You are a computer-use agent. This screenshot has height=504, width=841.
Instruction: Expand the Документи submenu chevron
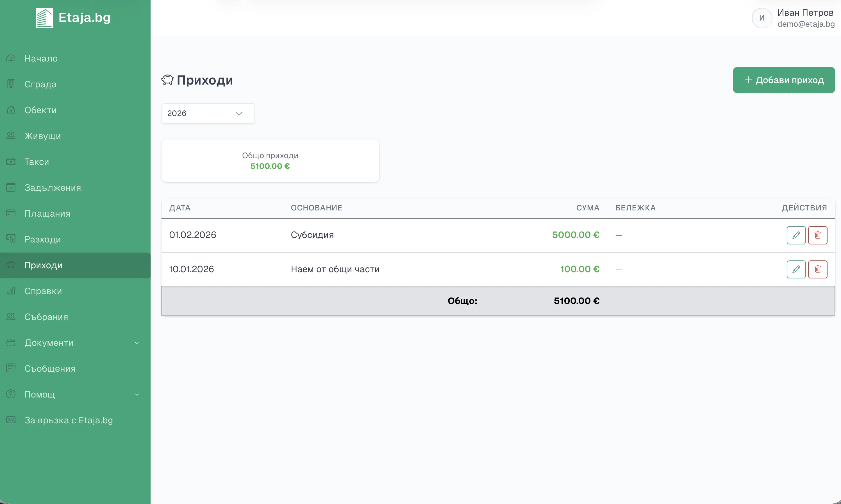pos(137,343)
